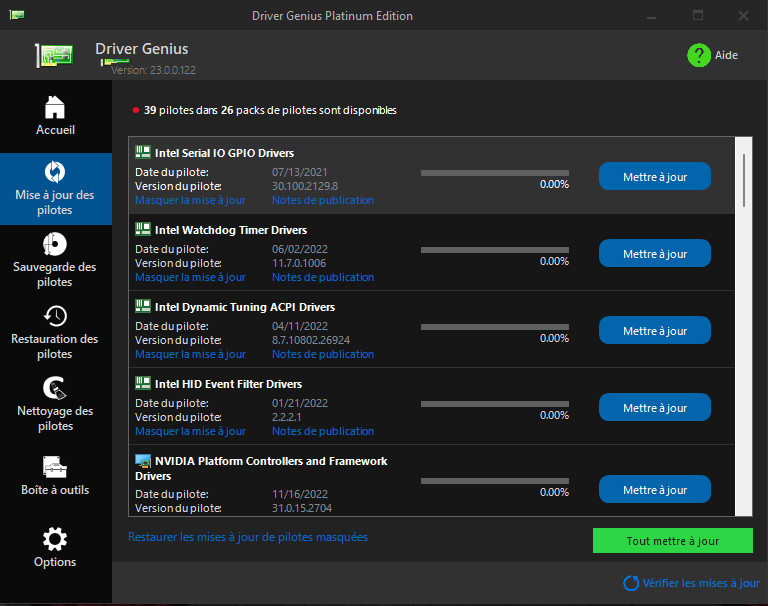Screen dimensions: 768x606
Task: Open release notes for Intel HID Event Filter
Action: [323, 431]
